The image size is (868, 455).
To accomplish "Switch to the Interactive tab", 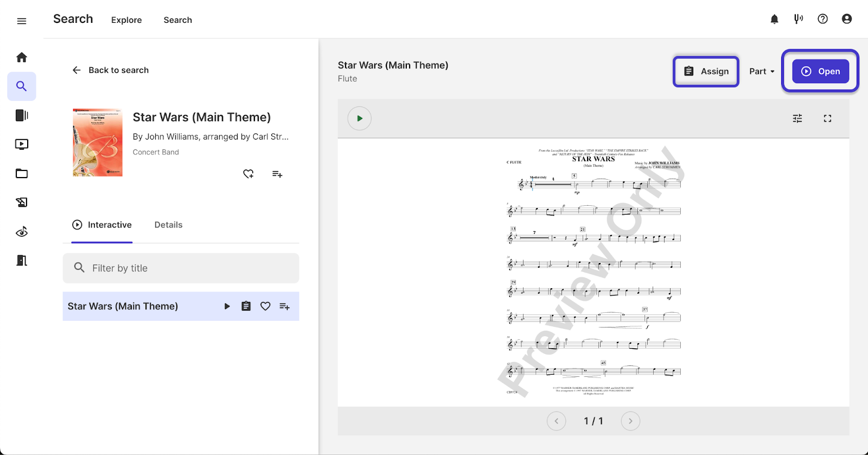I will [x=102, y=225].
